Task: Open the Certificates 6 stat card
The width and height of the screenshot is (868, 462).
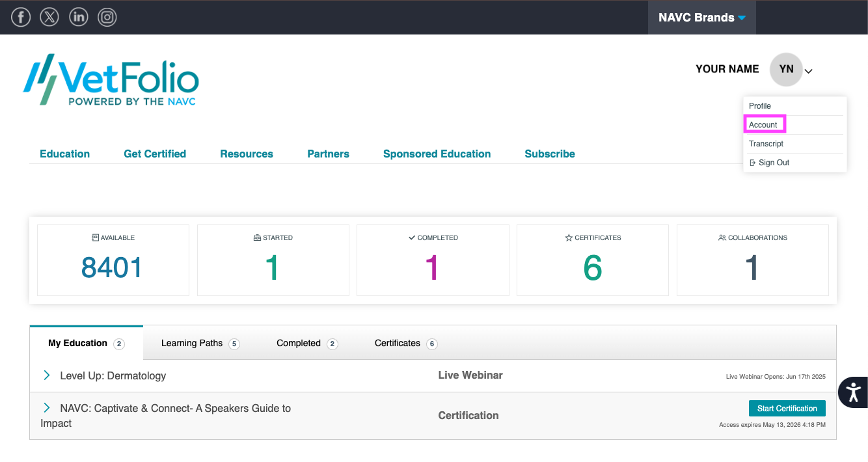Action: coord(593,260)
